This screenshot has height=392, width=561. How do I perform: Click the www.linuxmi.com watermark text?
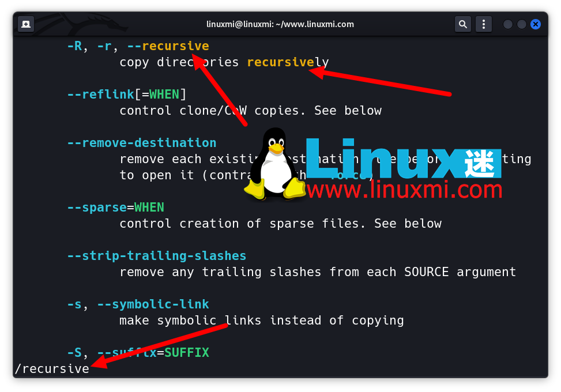click(x=404, y=190)
